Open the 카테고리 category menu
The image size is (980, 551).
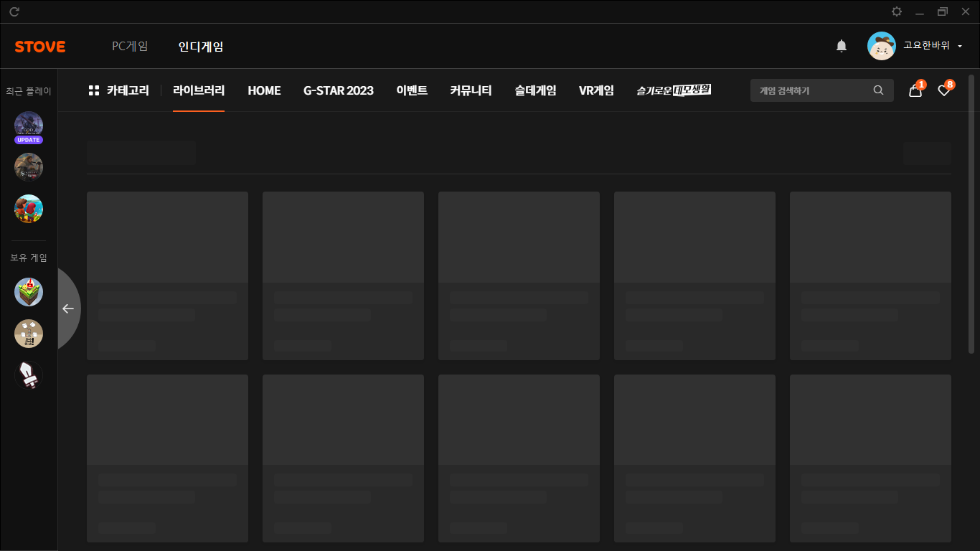(118, 90)
